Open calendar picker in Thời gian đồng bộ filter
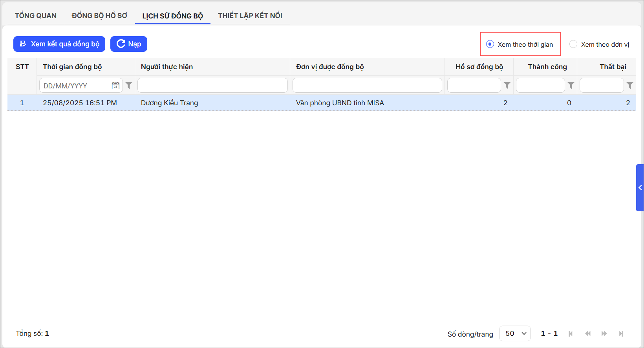The image size is (644, 348). coord(115,86)
